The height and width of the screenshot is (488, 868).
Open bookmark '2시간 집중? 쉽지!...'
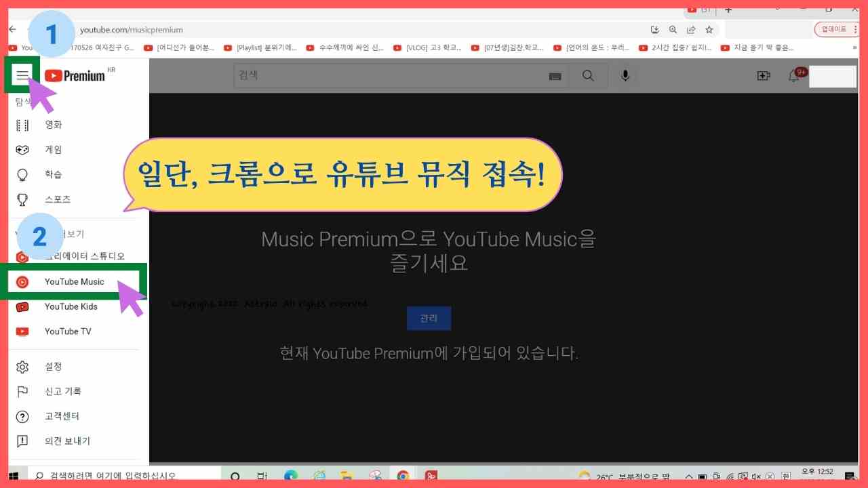point(675,47)
